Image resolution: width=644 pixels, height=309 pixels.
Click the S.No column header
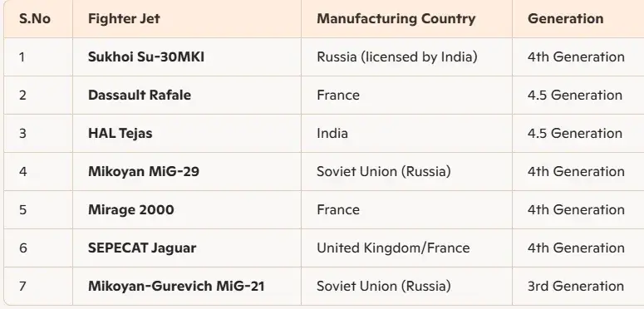click(x=38, y=19)
